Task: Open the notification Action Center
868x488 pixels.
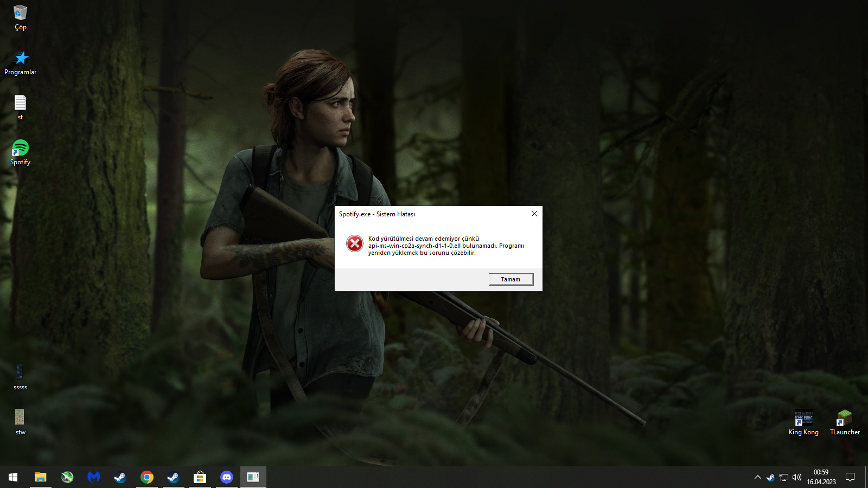Action: [x=850, y=477]
